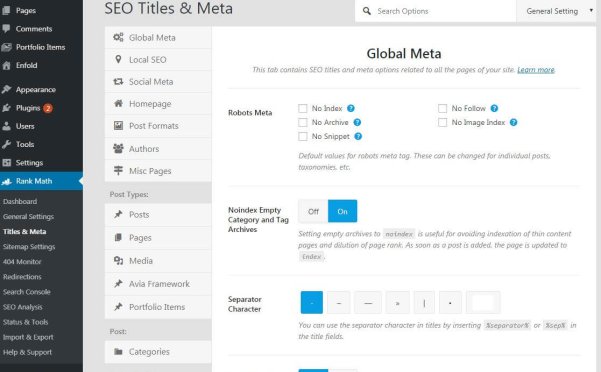601x372 pixels.
Task: Select the en dash separator character
Action: pos(339,303)
